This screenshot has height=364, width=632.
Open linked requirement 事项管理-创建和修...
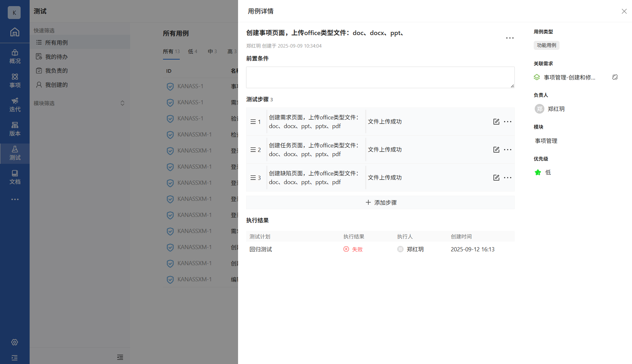pyautogui.click(x=569, y=77)
